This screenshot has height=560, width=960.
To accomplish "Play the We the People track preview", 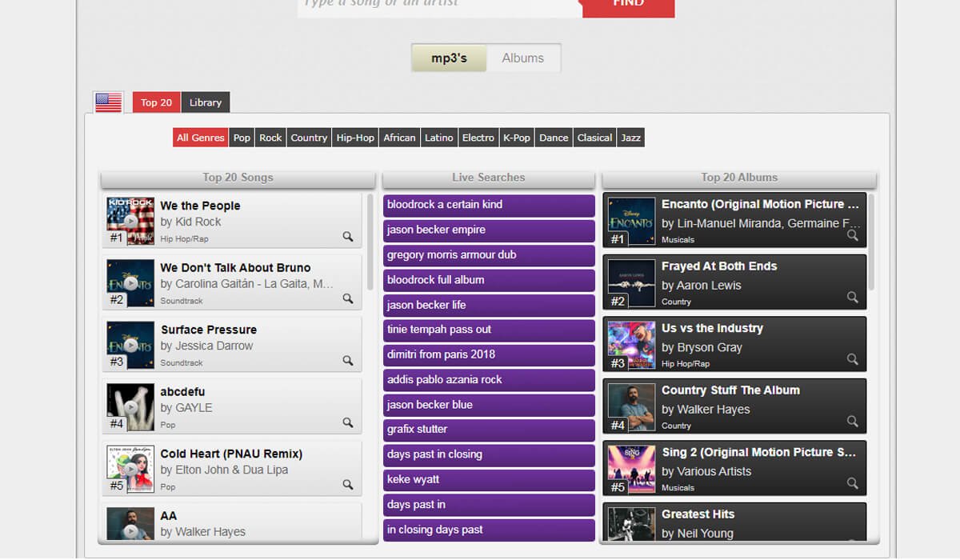I will click(130, 221).
